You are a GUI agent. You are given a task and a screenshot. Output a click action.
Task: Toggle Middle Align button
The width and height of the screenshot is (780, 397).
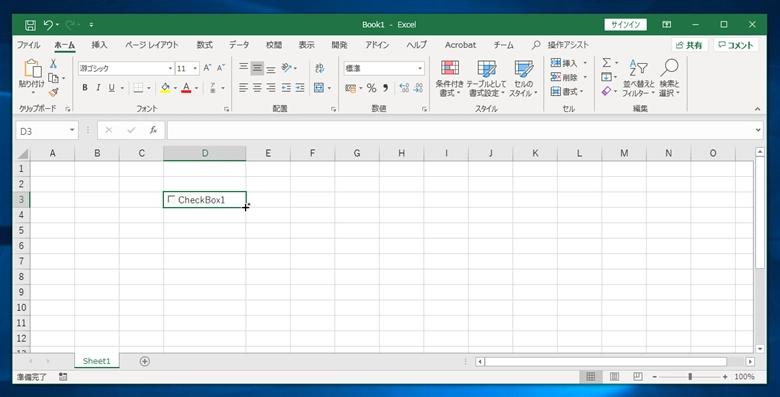[x=257, y=68]
